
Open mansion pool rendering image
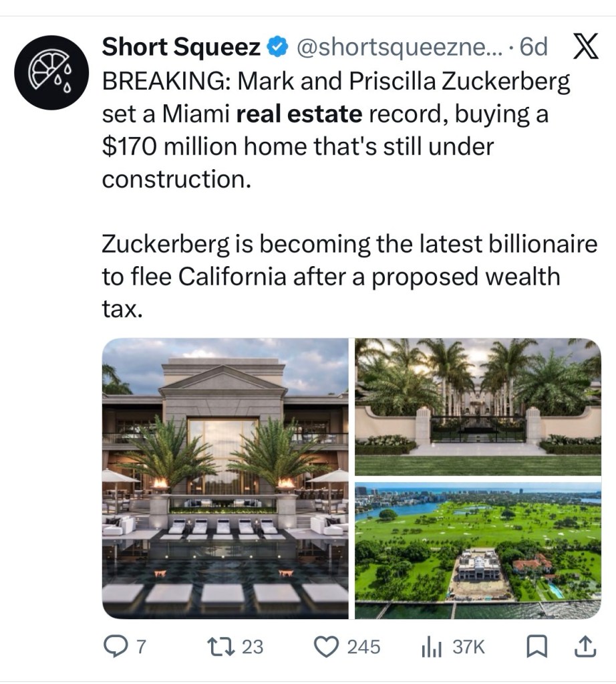(x=224, y=478)
